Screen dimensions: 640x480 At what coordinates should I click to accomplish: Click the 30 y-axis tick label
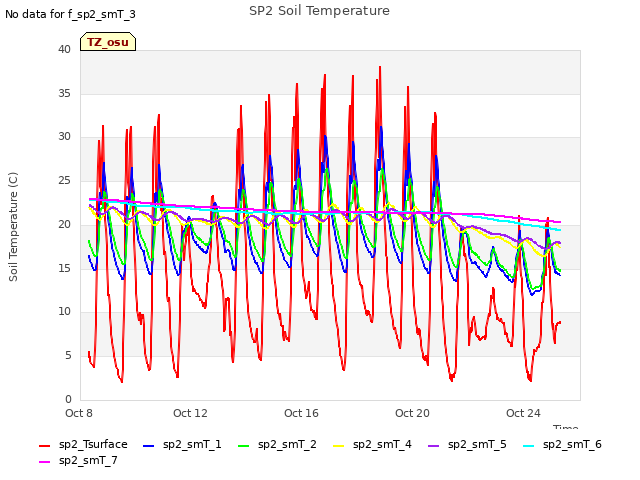point(64,137)
